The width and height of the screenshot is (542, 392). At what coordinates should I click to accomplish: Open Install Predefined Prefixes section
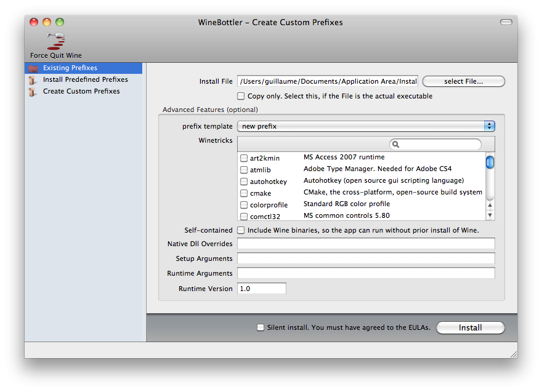[85, 79]
